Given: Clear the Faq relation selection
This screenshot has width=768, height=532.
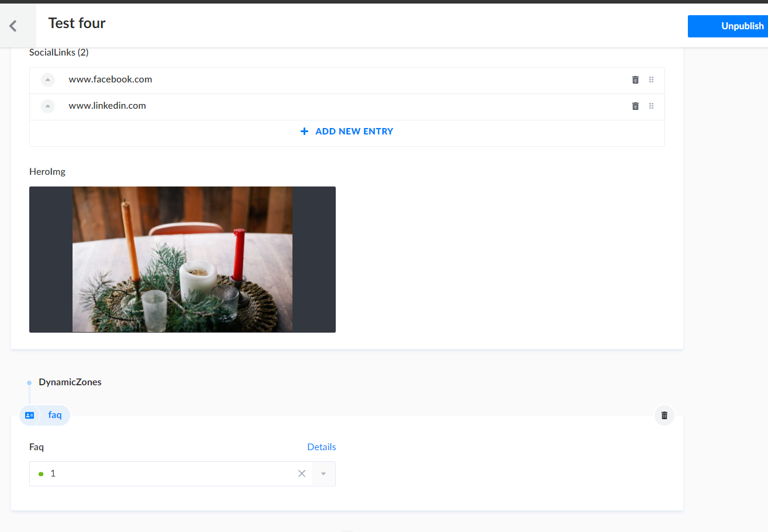Looking at the screenshot, I should pos(302,474).
